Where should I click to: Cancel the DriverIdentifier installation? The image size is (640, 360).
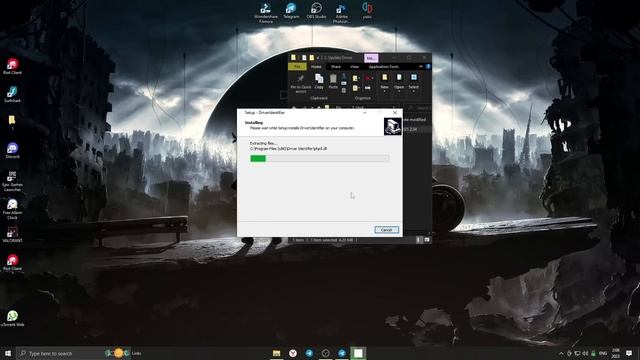tap(387, 230)
